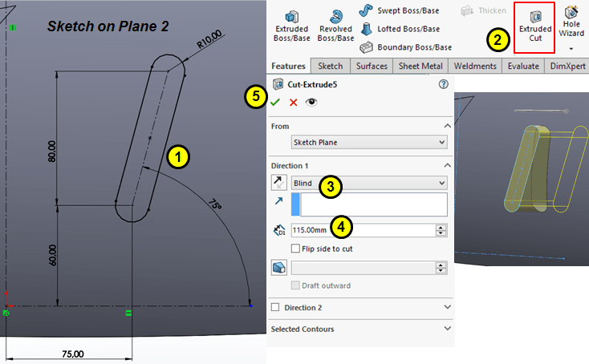Open the From Sketch Plane dropdown

368,142
